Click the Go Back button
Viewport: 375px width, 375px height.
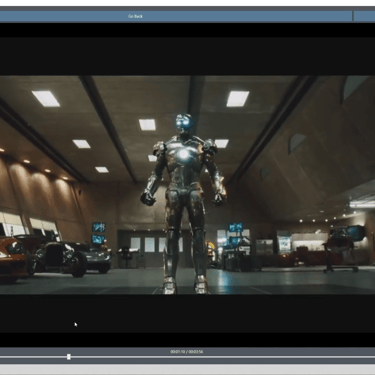tap(175, 16)
